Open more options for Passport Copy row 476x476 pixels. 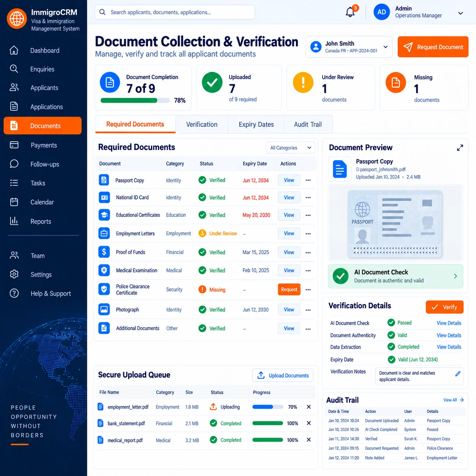(308, 180)
